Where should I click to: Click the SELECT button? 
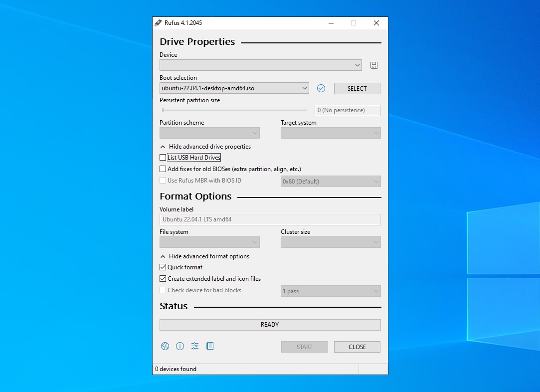pos(357,89)
